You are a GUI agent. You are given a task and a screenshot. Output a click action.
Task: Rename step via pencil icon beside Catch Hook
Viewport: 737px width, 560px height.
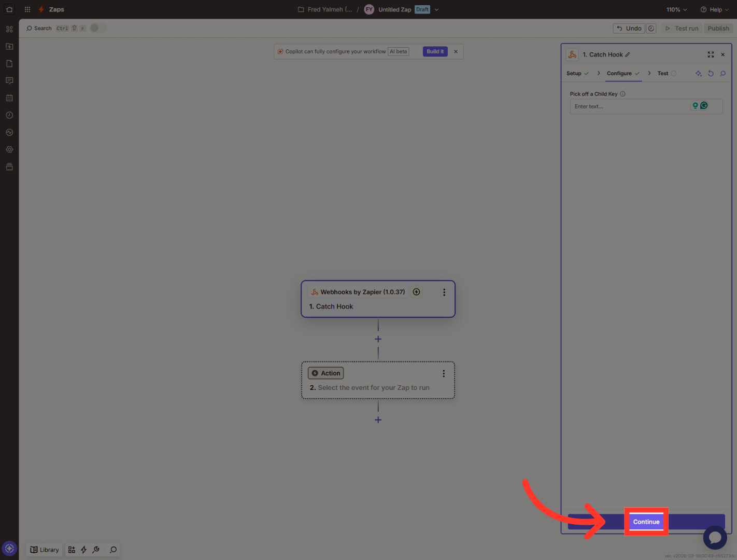coord(628,54)
